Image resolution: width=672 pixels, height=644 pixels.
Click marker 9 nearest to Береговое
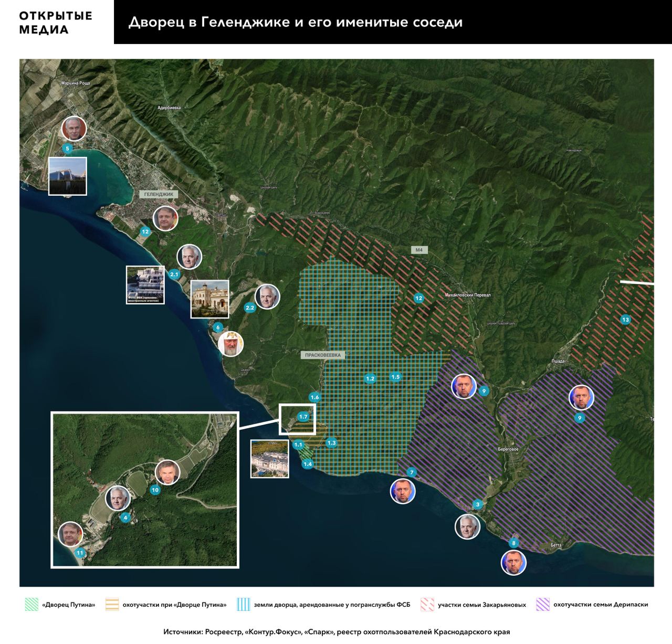pos(484,391)
